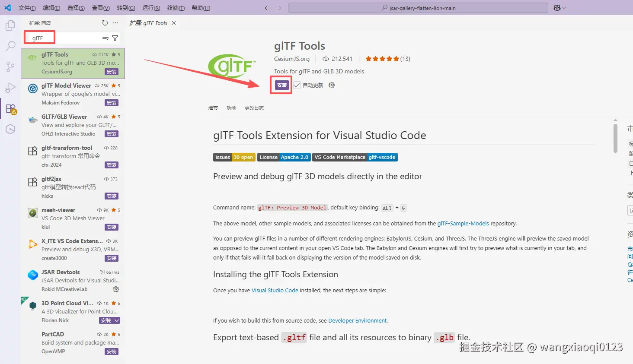Viewport: 633px width, 364px height.
Task: Refresh the extensions marketplace list
Action: point(105,23)
